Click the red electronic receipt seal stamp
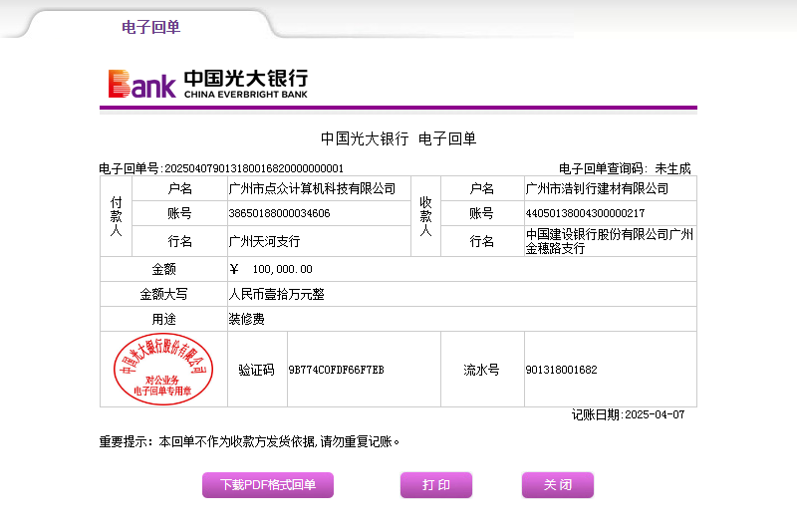This screenshot has height=532, width=797. pyautogui.click(x=162, y=369)
